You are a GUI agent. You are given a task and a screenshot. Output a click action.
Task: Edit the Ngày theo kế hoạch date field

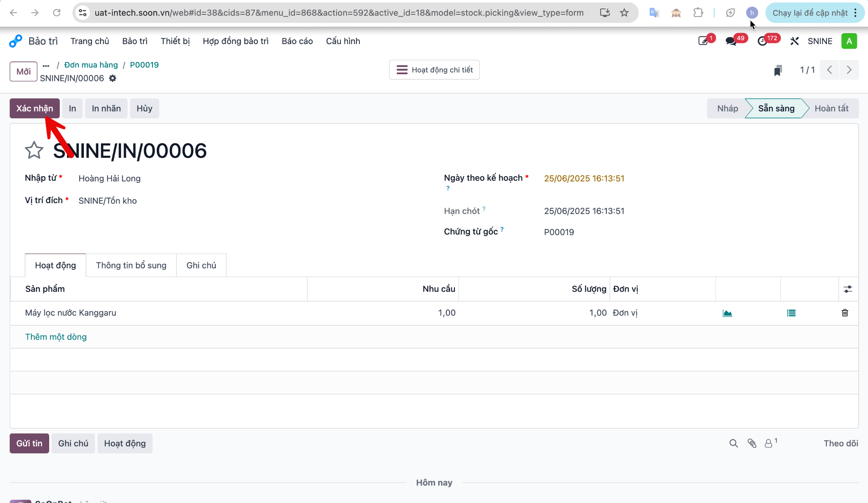click(x=584, y=179)
